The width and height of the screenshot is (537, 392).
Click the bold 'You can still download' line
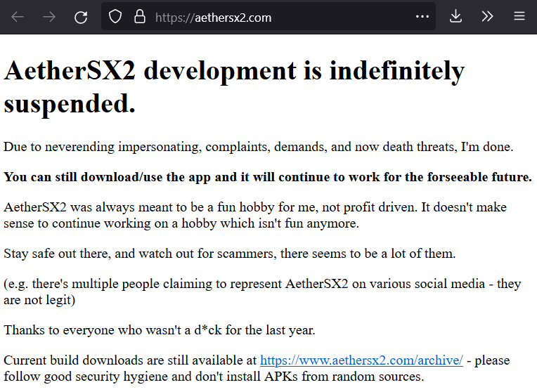(268, 177)
